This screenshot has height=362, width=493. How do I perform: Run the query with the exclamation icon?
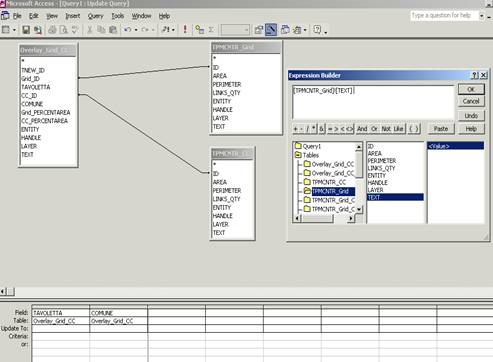coord(185,30)
